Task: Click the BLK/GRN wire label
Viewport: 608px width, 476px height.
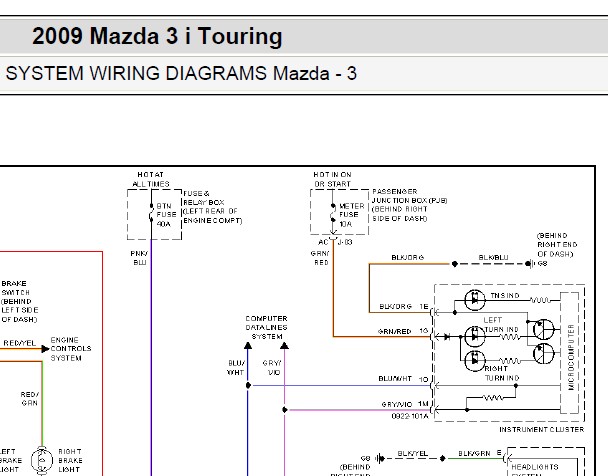Action: pyautogui.click(x=474, y=453)
